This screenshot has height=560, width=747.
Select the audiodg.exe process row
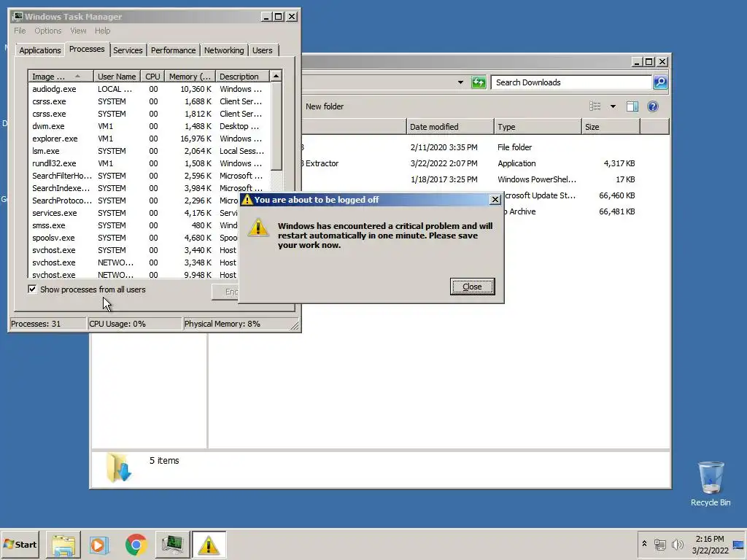pyautogui.click(x=149, y=89)
